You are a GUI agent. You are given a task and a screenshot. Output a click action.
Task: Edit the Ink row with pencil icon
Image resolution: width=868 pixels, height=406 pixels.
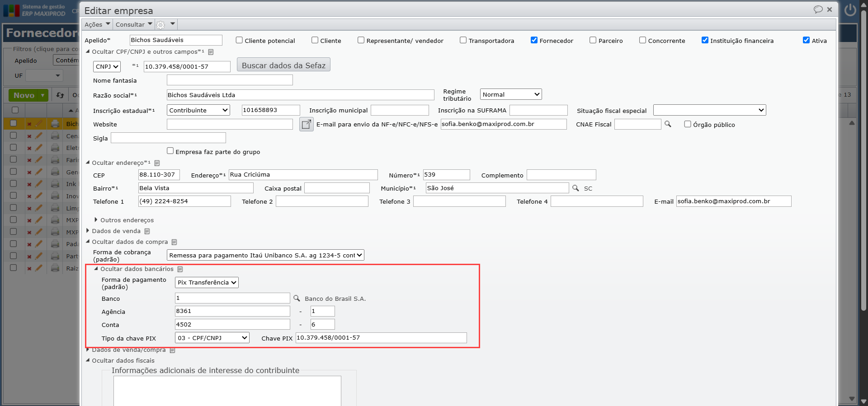click(39, 184)
